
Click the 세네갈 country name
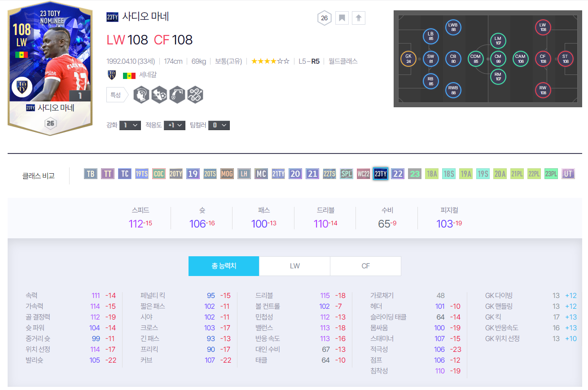[148, 75]
